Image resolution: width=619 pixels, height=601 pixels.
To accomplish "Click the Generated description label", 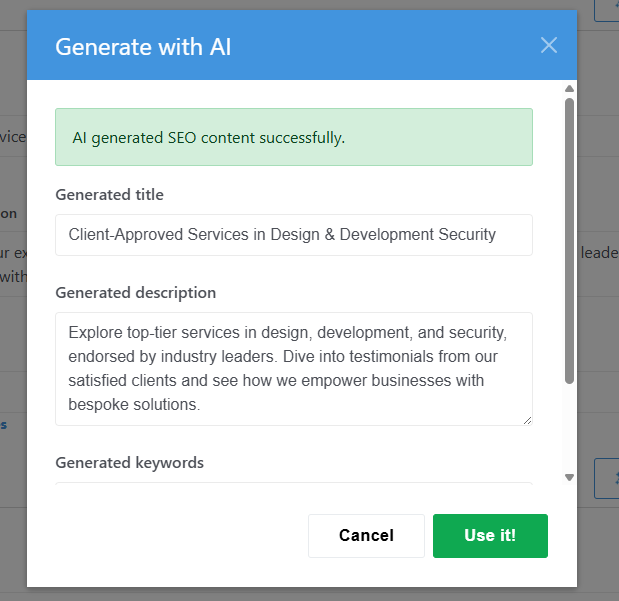I will point(135,293).
